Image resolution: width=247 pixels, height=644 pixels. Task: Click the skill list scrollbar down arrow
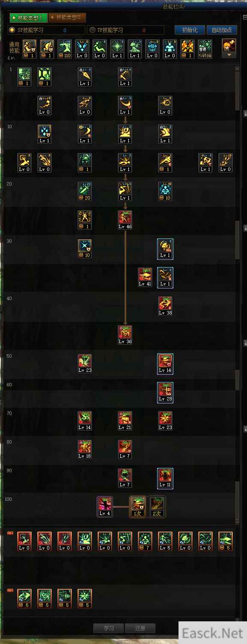click(238, 522)
